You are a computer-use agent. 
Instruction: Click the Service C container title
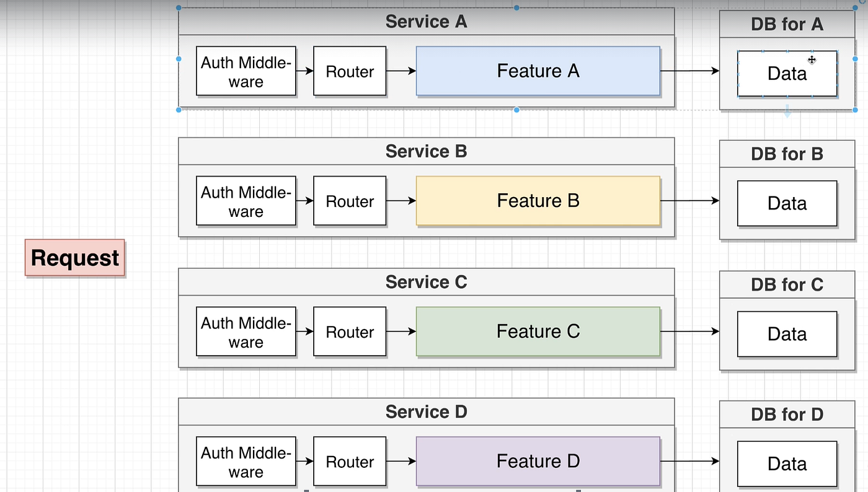(426, 282)
